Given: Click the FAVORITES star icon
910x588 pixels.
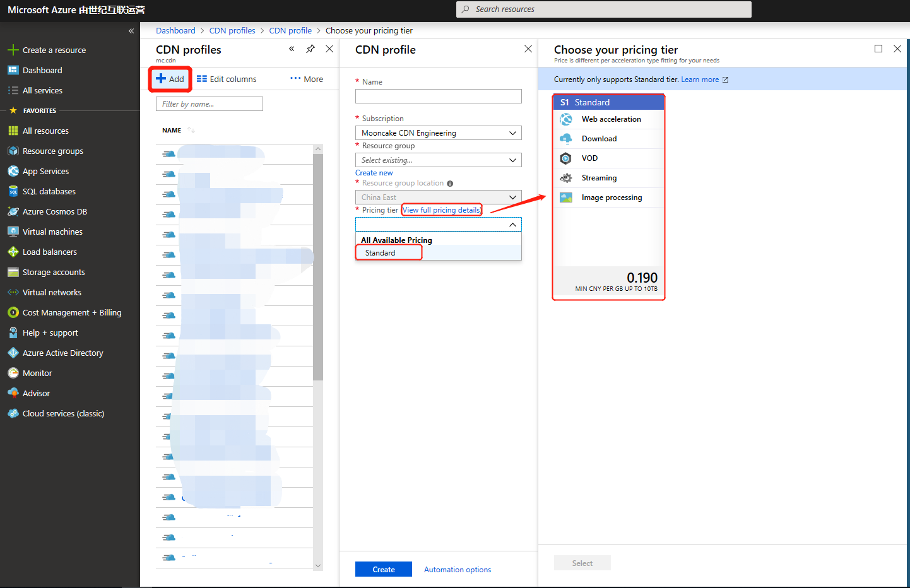Looking at the screenshot, I should 13,110.
